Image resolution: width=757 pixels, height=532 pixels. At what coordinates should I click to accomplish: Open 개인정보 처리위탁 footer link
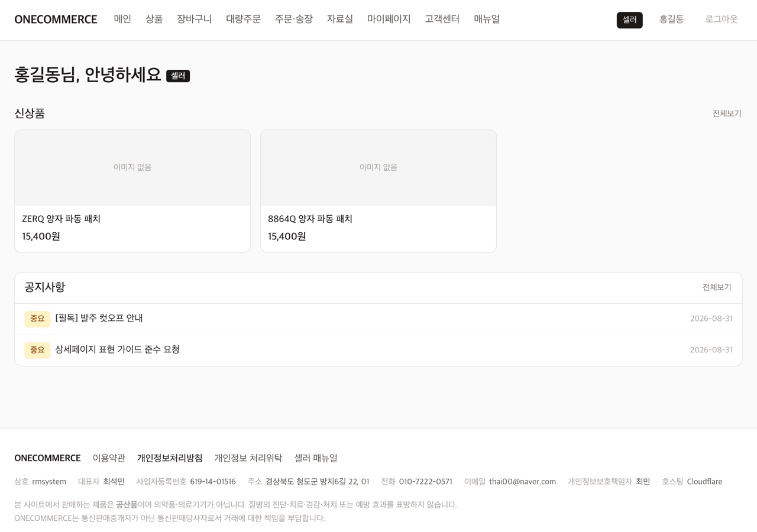pos(248,458)
